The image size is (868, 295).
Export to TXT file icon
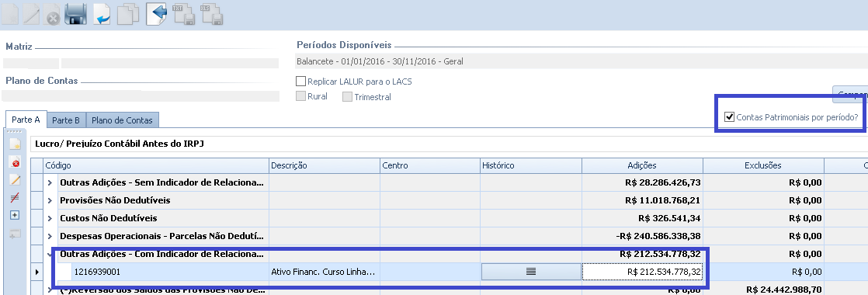tap(184, 14)
